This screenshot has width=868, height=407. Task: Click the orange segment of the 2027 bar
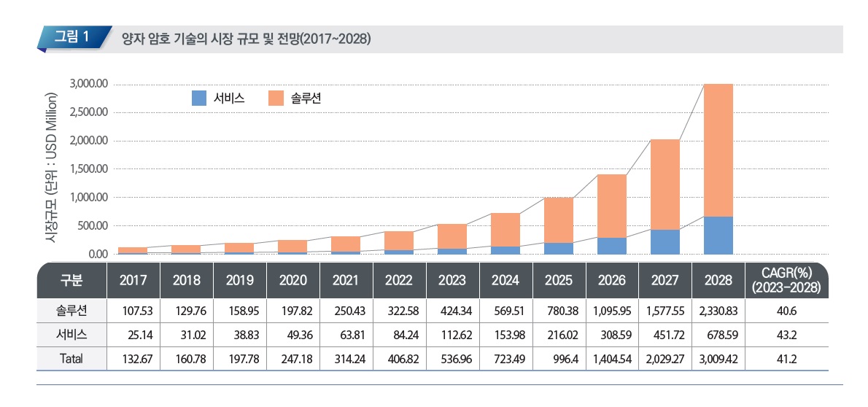coord(664,184)
